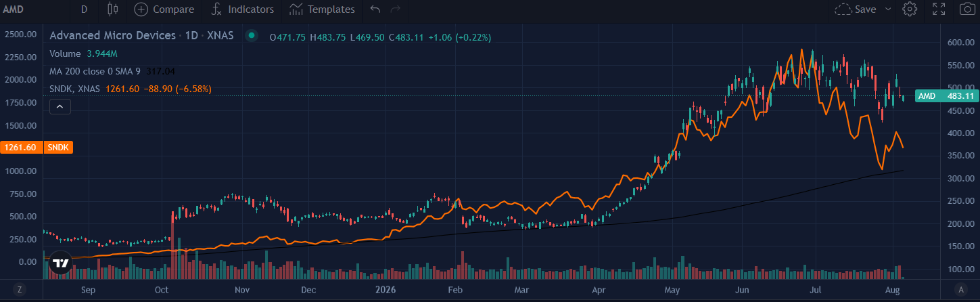Select the Volume 3.944M legend row
Image resolution: width=980 pixels, height=302 pixels.
pyautogui.click(x=85, y=53)
